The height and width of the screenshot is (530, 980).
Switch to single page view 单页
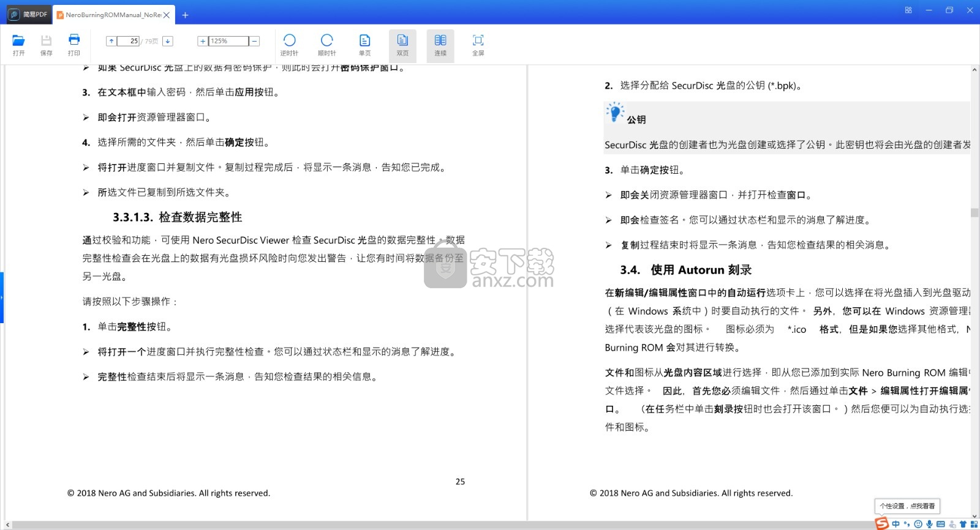coord(364,45)
